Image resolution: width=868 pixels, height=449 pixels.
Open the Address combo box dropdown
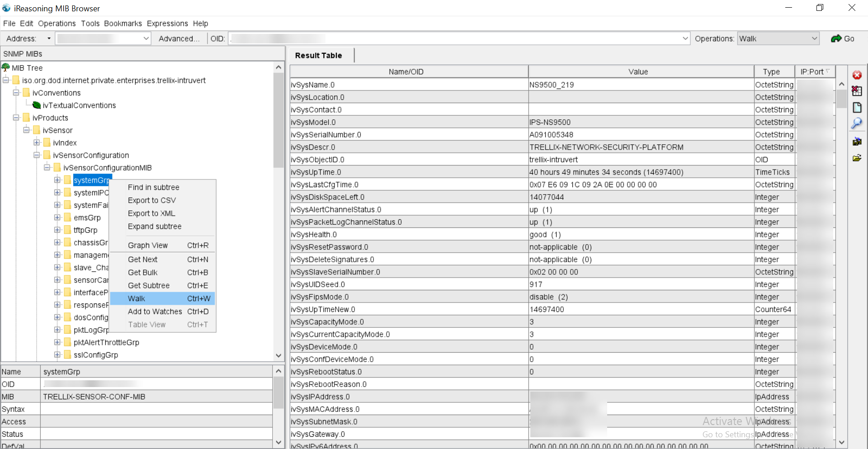click(146, 38)
